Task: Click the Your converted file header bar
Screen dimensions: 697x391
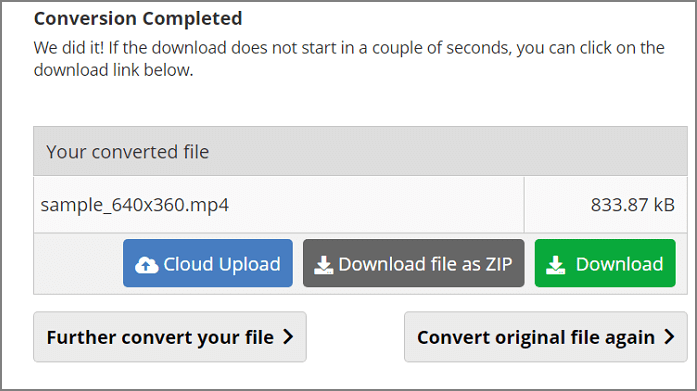Action: tap(360, 151)
